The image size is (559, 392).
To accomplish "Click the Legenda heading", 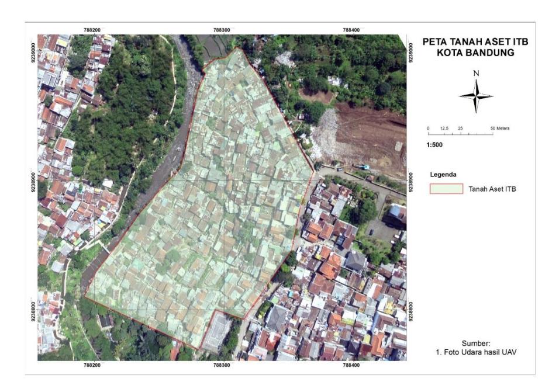I will (443, 175).
